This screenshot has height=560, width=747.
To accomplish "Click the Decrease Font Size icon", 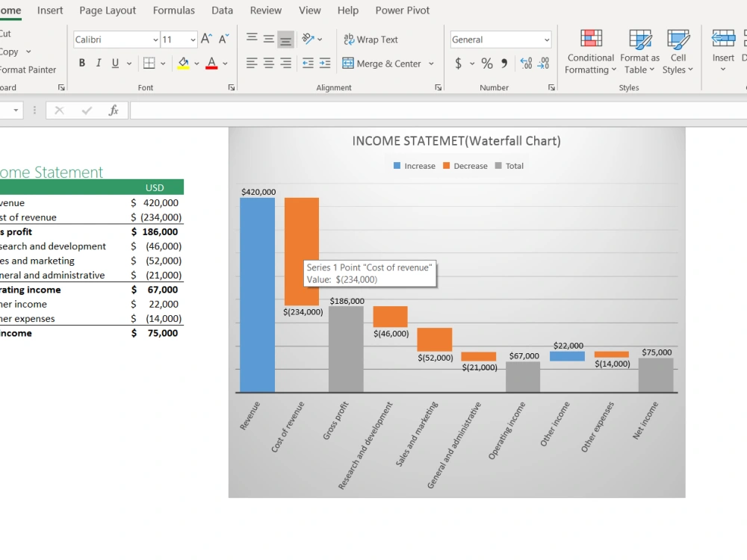I will pos(224,39).
